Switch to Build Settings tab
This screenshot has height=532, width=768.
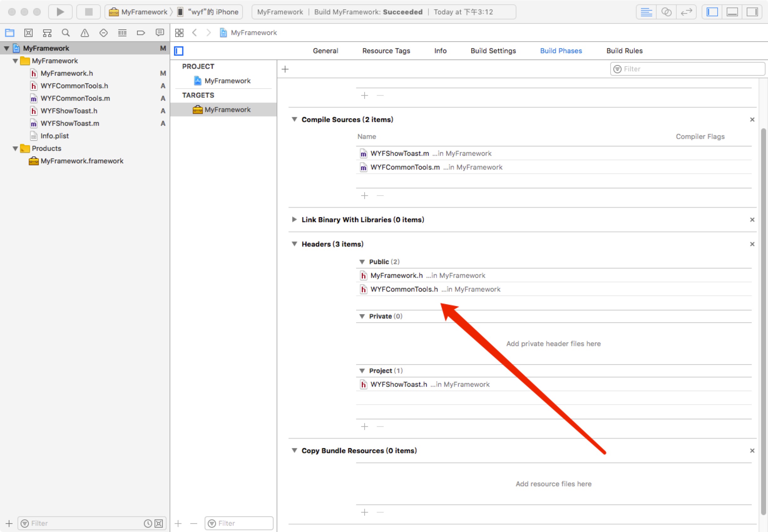493,51
